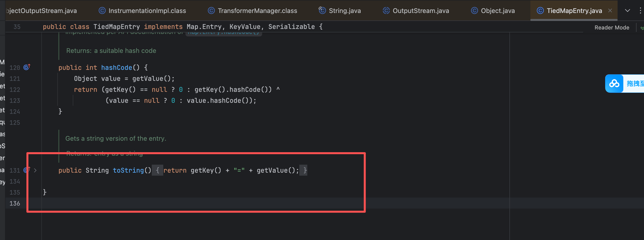Image resolution: width=644 pixels, height=240 pixels.
Task: Click the hashCode overrides gutter icon
Action: click(x=26, y=67)
